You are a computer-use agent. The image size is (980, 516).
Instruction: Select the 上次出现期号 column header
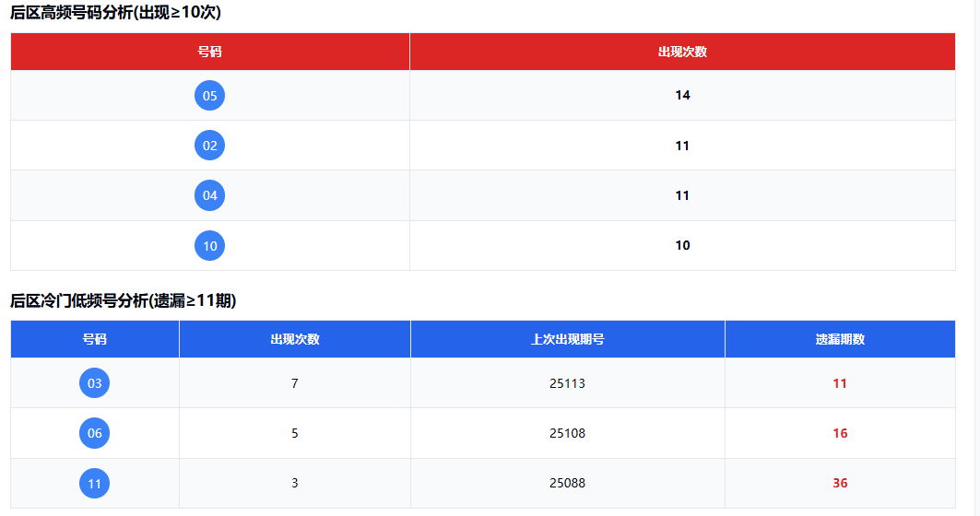(x=567, y=339)
